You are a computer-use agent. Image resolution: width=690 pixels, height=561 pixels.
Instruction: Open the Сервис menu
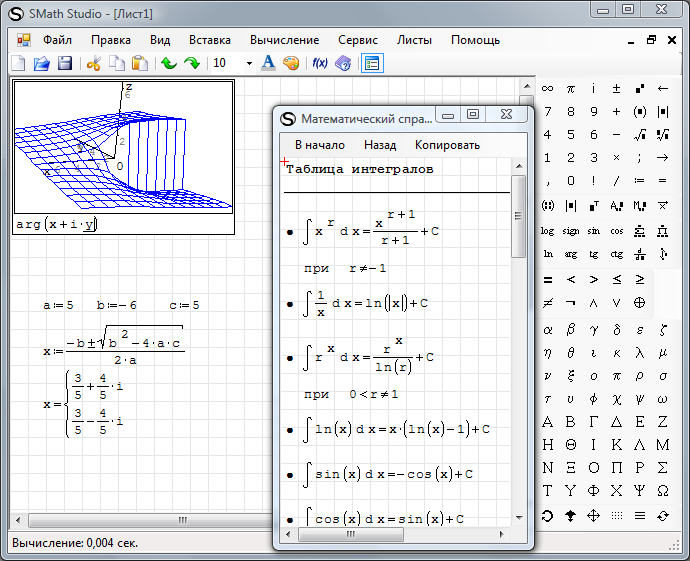358,40
